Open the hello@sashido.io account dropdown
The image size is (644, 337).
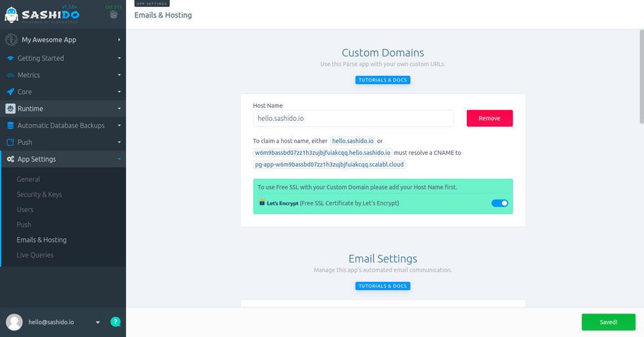(98, 322)
